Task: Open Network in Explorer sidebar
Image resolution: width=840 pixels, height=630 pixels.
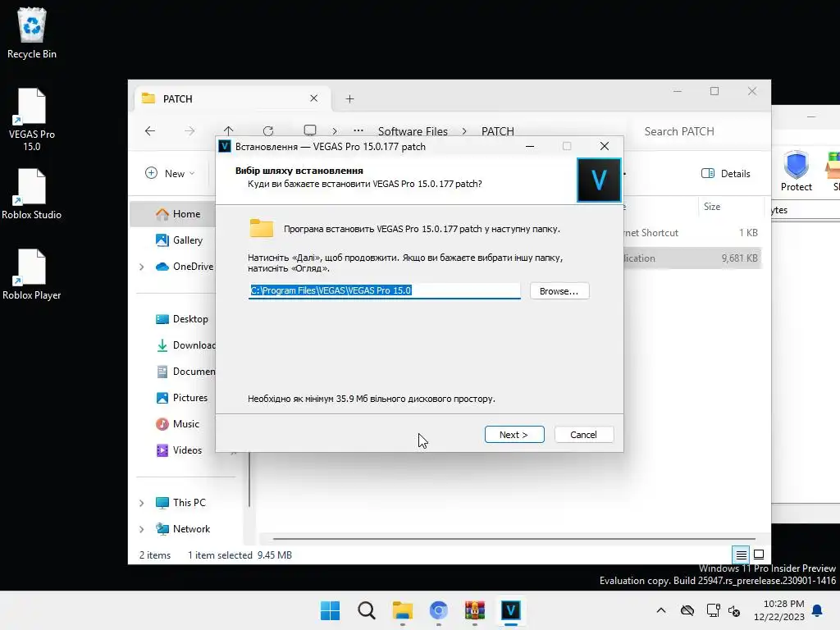Action: pos(183,529)
